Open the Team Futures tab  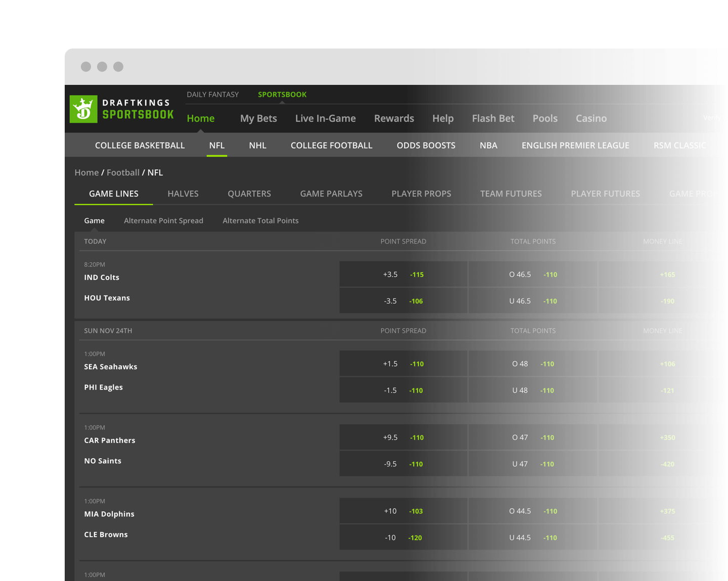click(x=511, y=193)
